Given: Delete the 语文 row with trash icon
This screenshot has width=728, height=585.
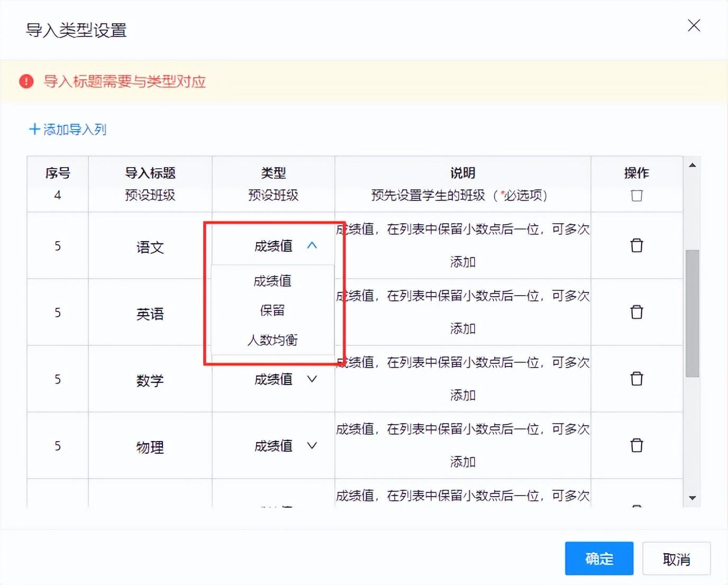Looking at the screenshot, I should coord(636,245).
